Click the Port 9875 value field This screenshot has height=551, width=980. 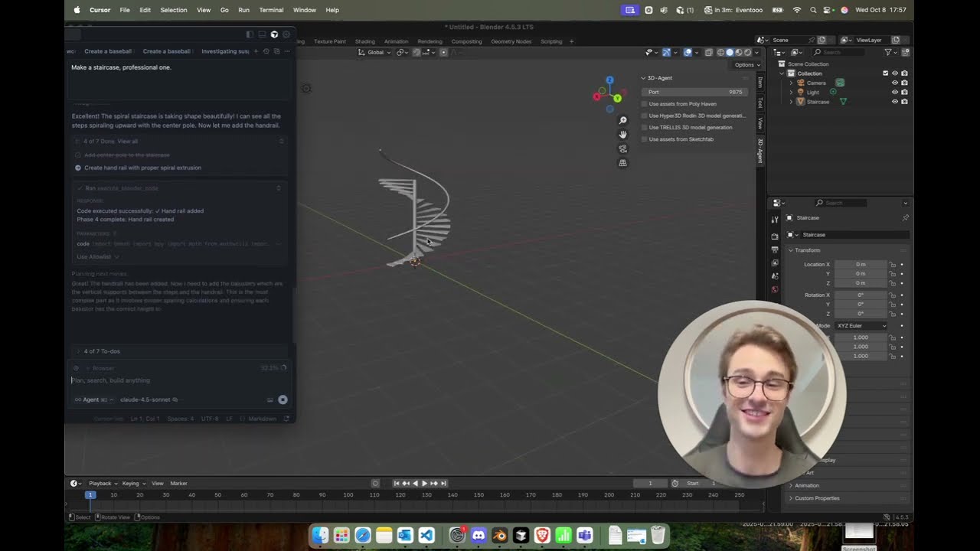point(695,92)
